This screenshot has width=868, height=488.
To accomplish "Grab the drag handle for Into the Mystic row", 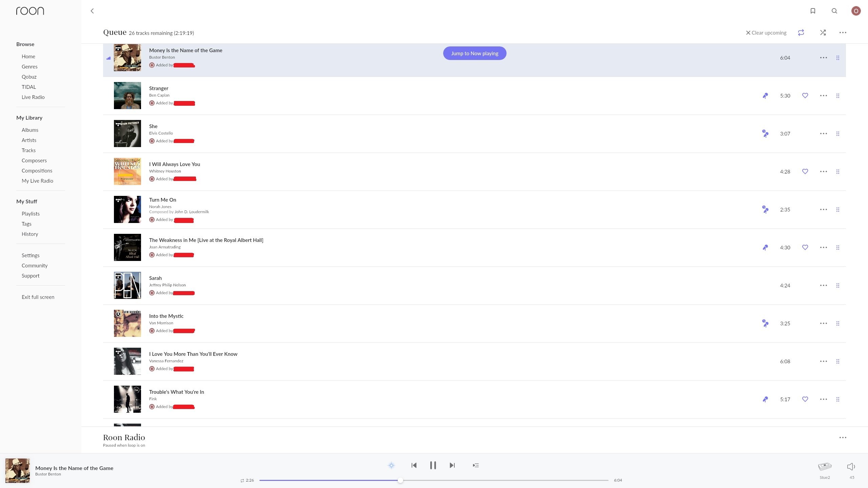I will (x=838, y=323).
